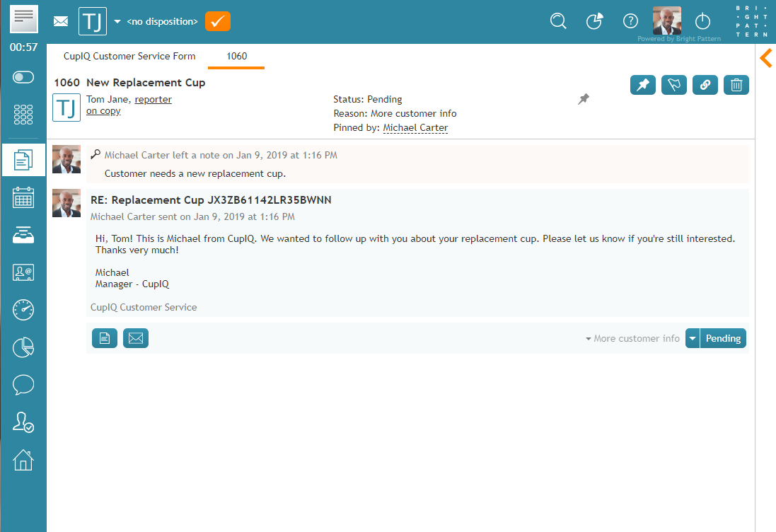The image size is (776, 532).
Task: Open the contacts directory icon
Action: tap(23, 272)
